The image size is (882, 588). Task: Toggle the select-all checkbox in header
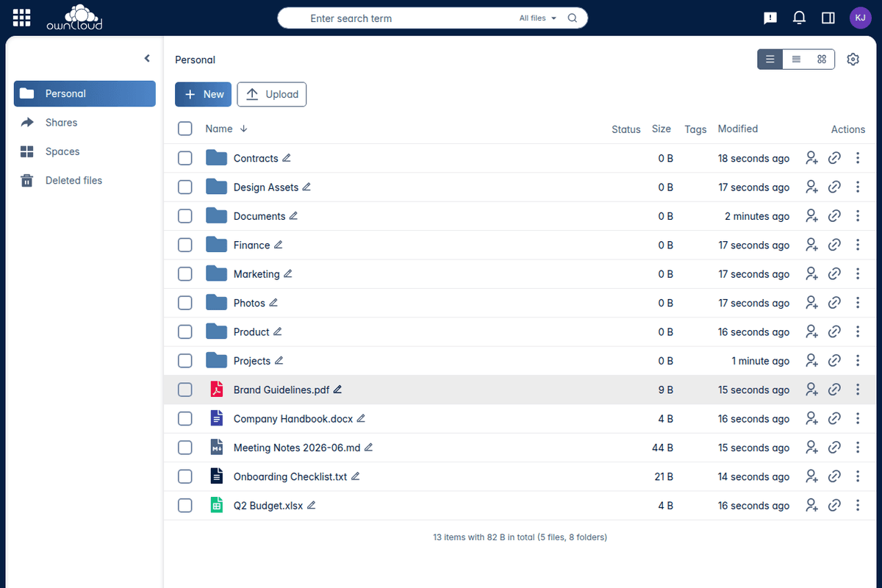click(185, 129)
